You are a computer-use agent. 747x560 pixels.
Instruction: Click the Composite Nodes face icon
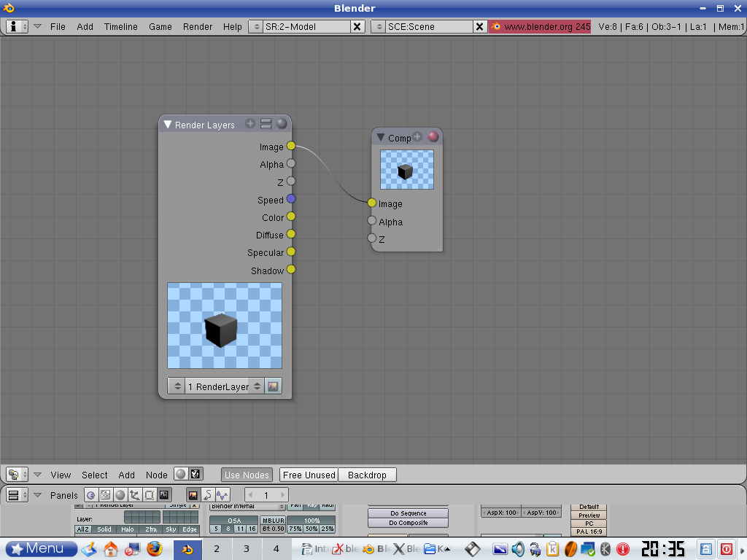196,475
